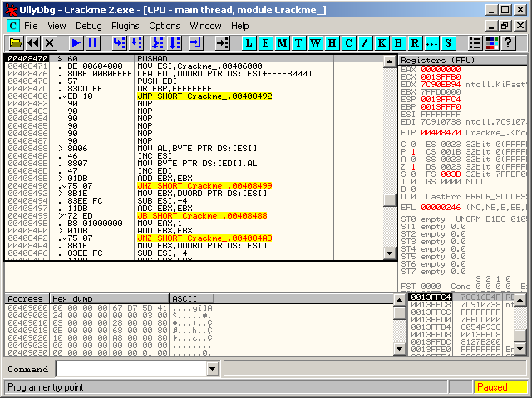Select stack entry 0013FFC4
The height and width of the screenshot is (398, 532).
click(431, 297)
